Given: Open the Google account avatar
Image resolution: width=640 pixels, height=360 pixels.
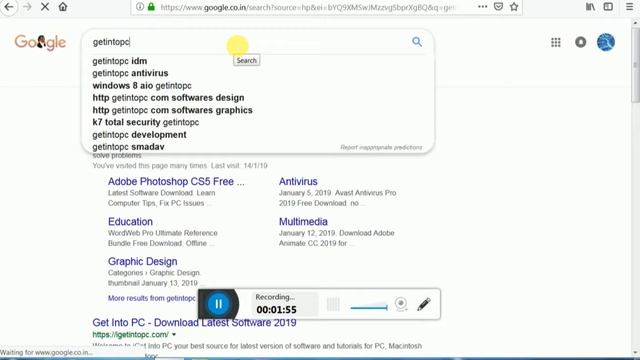Looking at the screenshot, I should pyautogui.click(x=606, y=42).
